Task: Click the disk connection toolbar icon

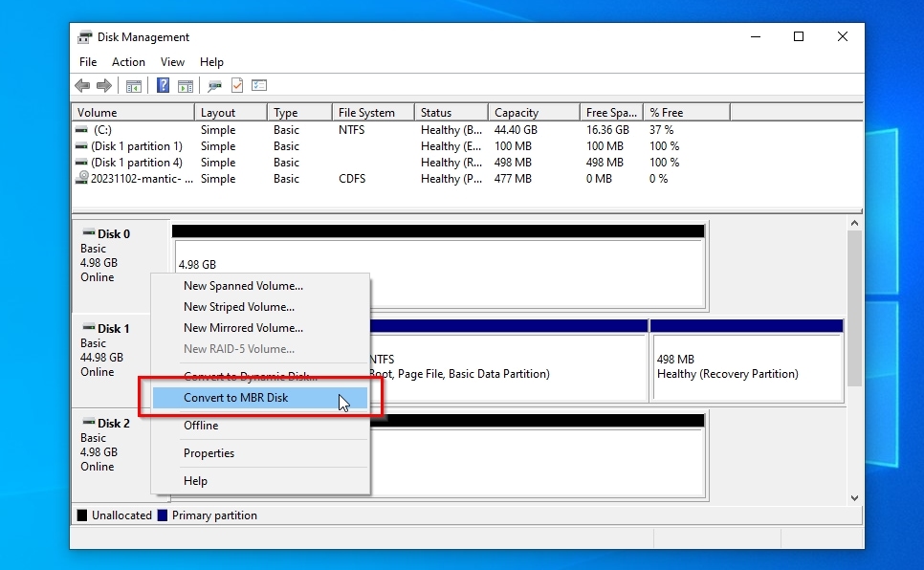Action: click(x=215, y=86)
